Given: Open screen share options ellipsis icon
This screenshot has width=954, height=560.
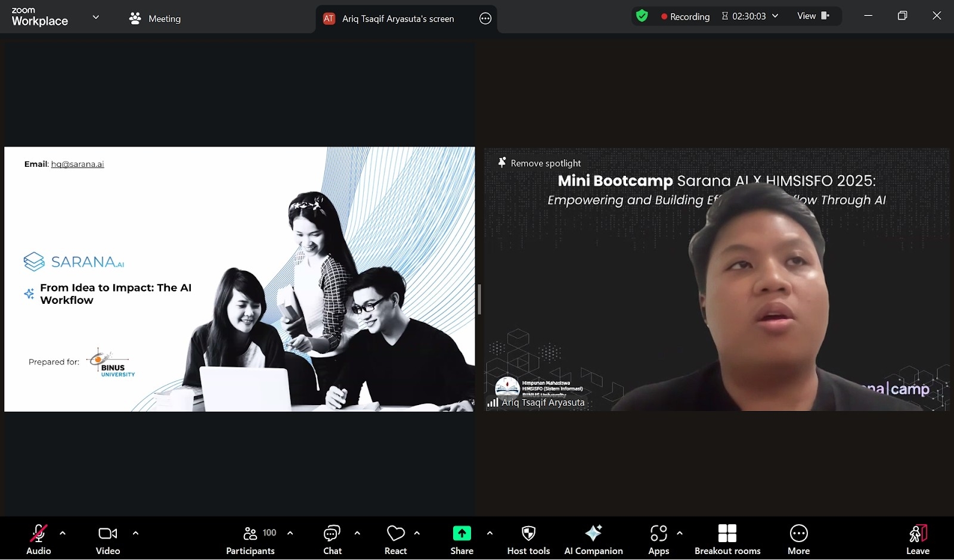Looking at the screenshot, I should [485, 18].
